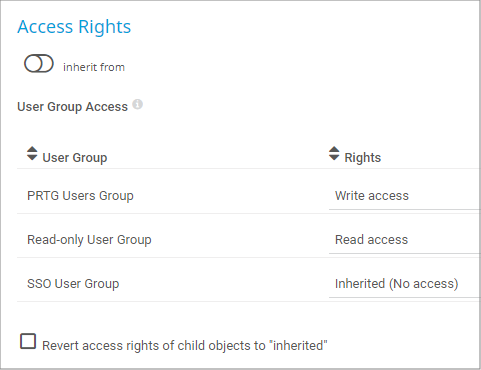Click the Read access value

click(371, 240)
